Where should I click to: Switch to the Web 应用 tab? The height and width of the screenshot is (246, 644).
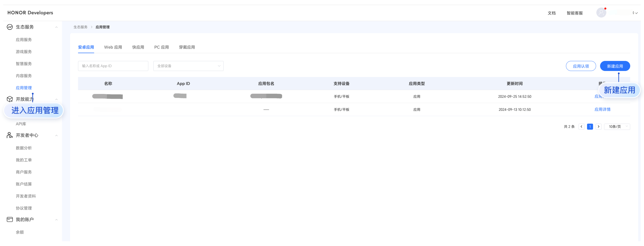(113, 47)
